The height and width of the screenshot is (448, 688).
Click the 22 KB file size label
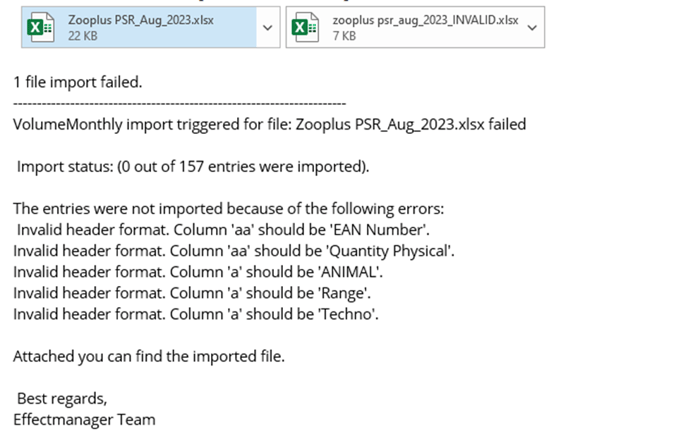pos(82,36)
